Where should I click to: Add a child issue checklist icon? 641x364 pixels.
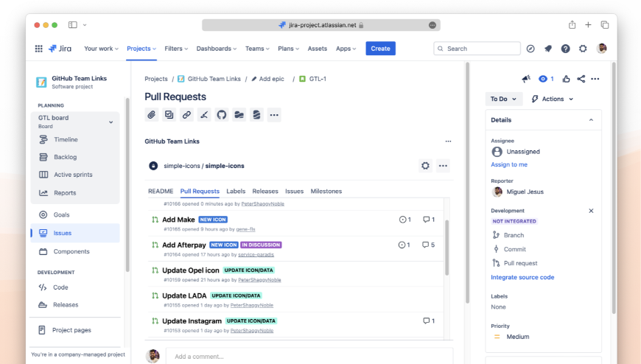coord(169,115)
